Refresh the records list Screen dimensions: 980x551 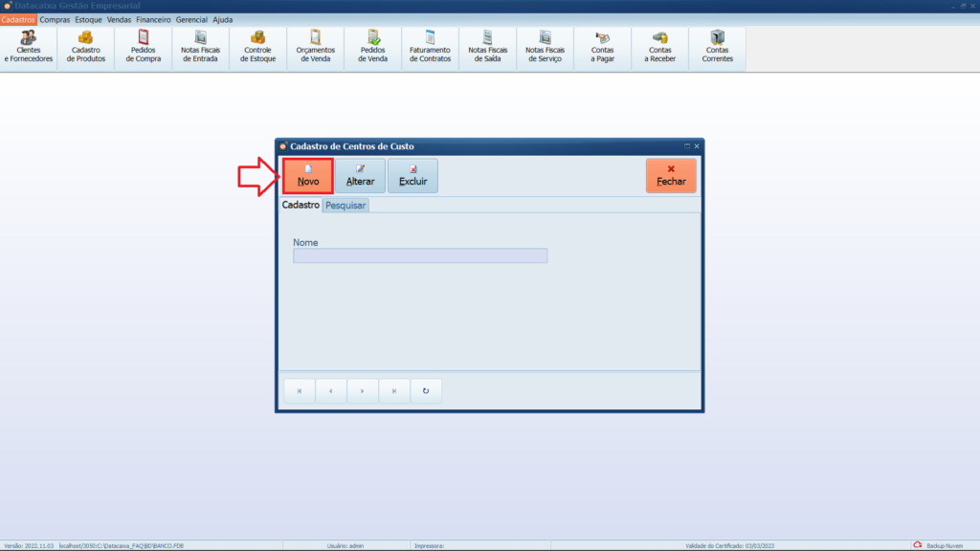[x=426, y=391]
